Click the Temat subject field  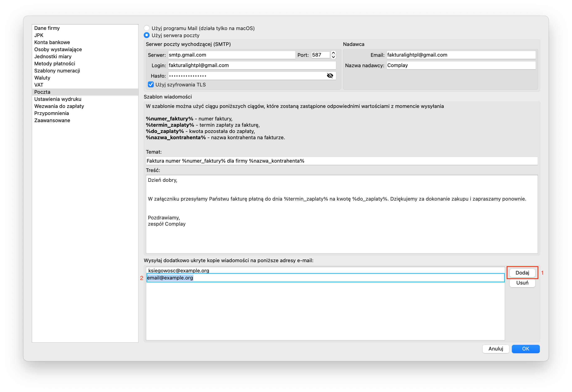click(342, 161)
